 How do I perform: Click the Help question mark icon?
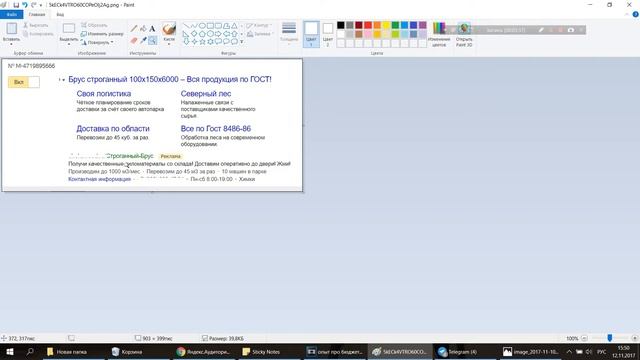click(635, 14)
